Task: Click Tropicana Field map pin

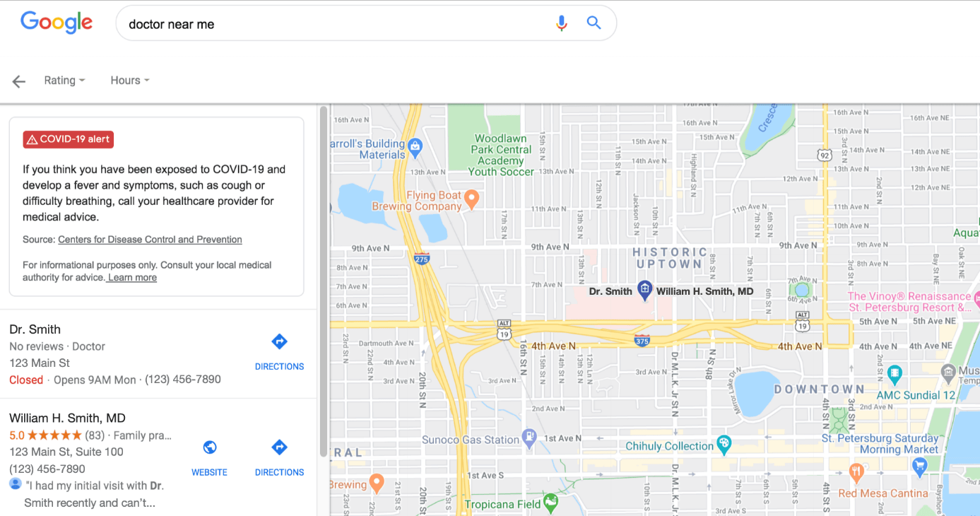Action: point(550,503)
